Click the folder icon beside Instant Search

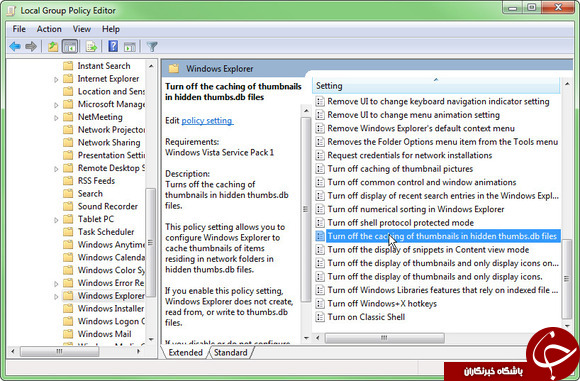pyautogui.click(x=68, y=66)
